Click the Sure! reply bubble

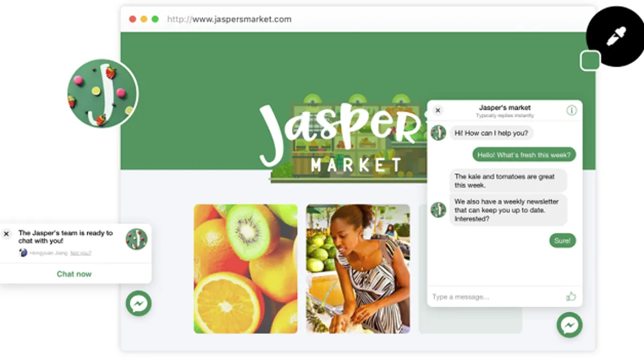[562, 241]
